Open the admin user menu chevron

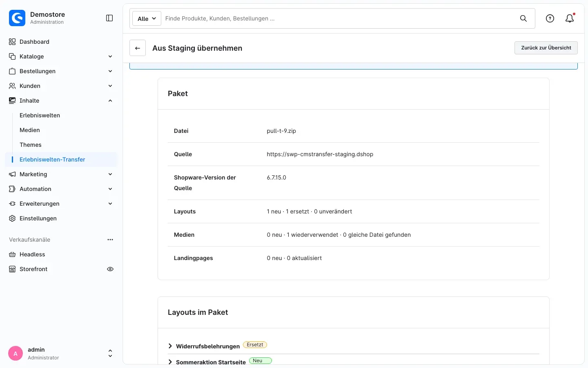point(110,353)
